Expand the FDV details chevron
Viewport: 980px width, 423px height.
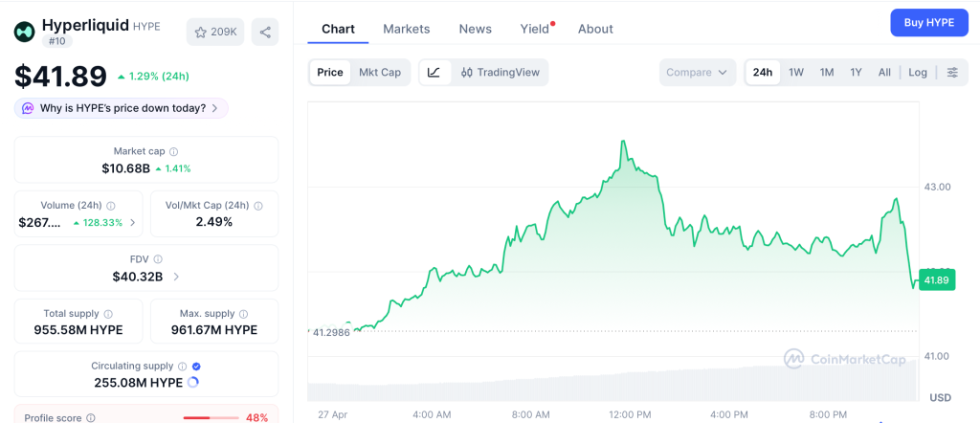pyautogui.click(x=176, y=277)
